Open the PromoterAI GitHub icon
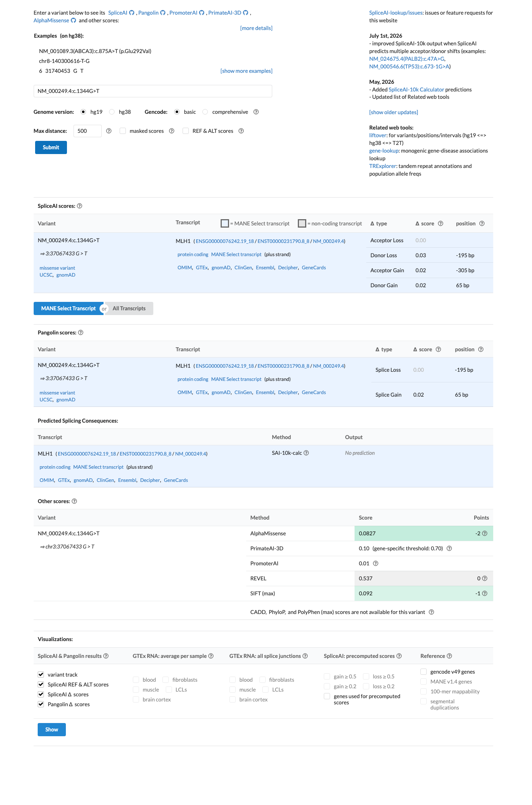532x805 pixels. [202, 13]
